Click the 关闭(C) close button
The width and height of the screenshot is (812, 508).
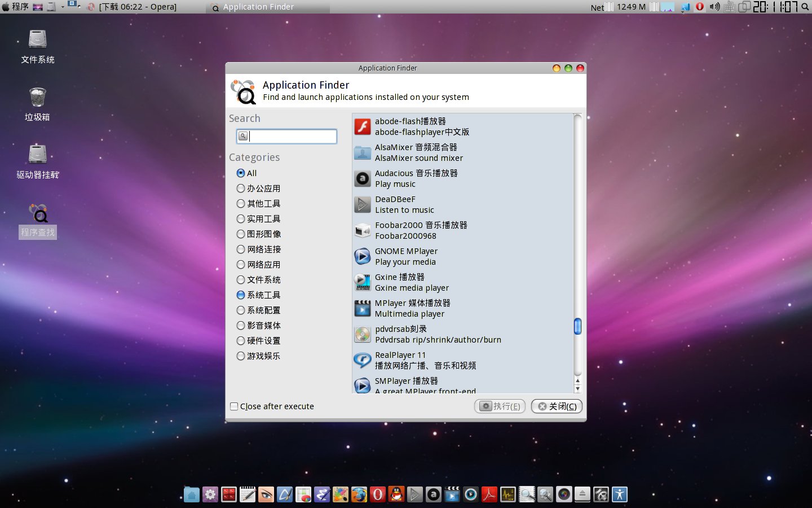tap(557, 406)
